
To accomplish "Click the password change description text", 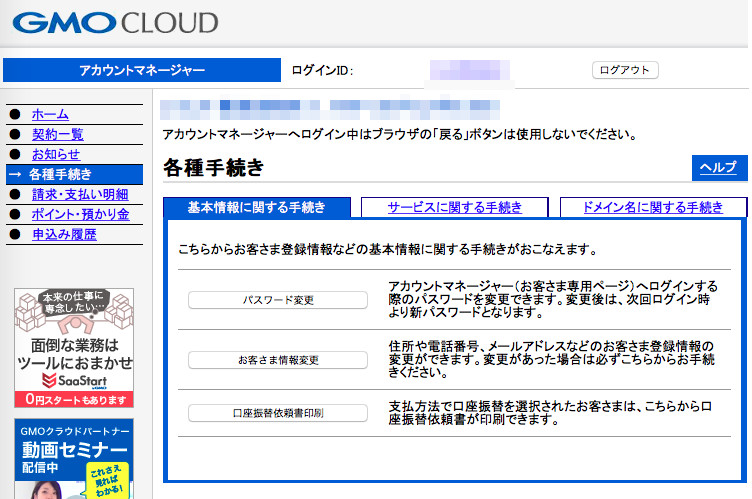I will (553, 299).
